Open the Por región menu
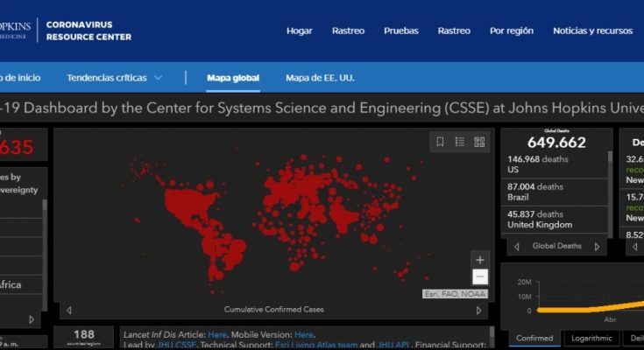The width and height of the screenshot is (644, 350). click(512, 31)
